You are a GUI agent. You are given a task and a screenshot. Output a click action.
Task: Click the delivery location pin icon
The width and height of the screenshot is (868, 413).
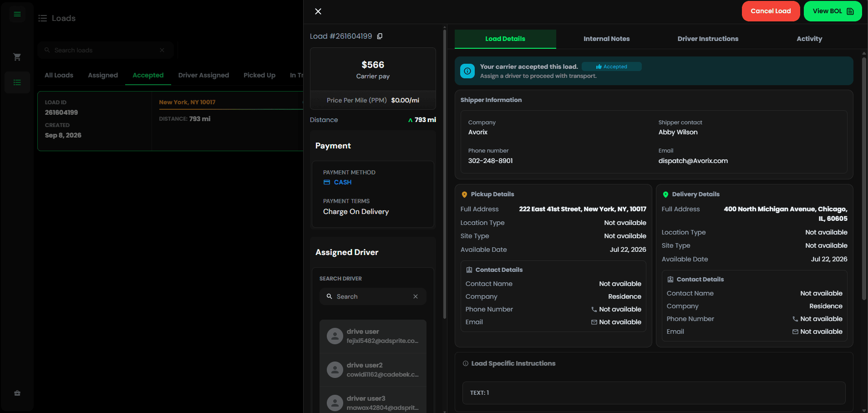click(665, 194)
